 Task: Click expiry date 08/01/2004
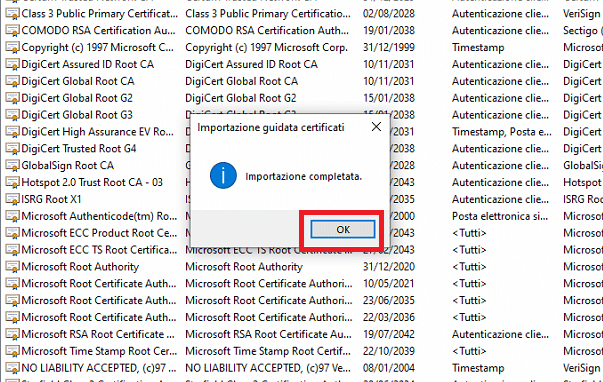(x=389, y=368)
